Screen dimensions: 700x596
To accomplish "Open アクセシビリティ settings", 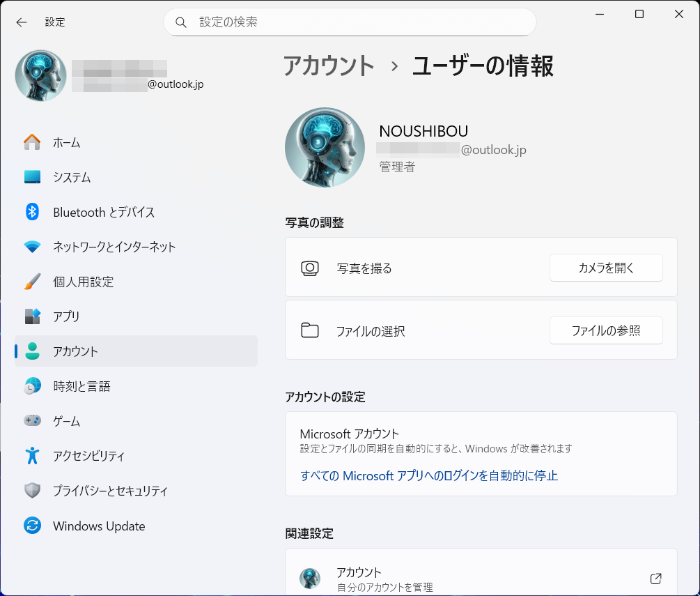I will click(136, 456).
